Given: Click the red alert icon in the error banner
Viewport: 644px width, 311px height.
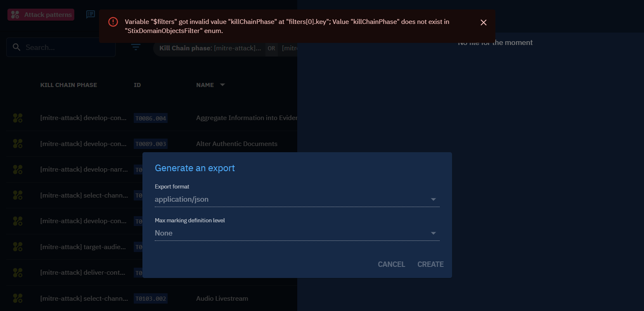Looking at the screenshot, I should click(x=113, y=22).
